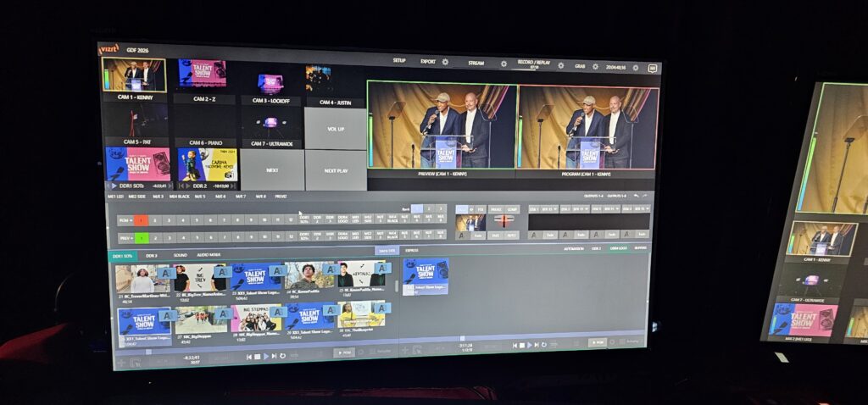The height and width of the screenshot is (405, 868).
Task: Click plus icon in right DDR pane
Action: point(404,350)
